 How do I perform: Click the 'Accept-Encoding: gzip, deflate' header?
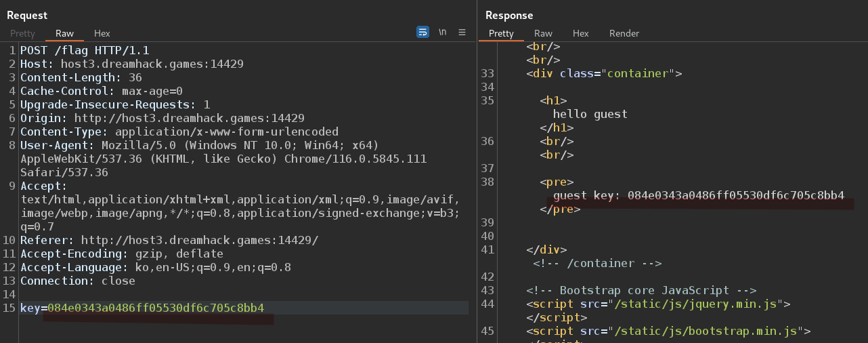click(122, 254)
